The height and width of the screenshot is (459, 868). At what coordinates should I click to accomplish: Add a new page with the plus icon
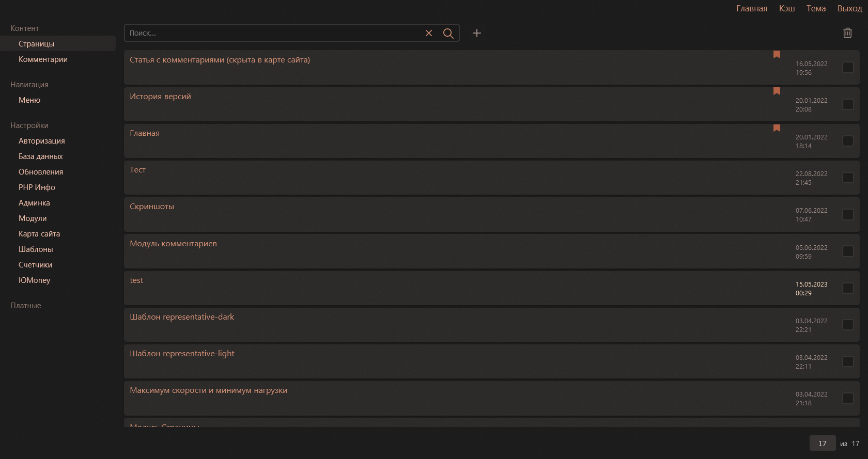477,33
